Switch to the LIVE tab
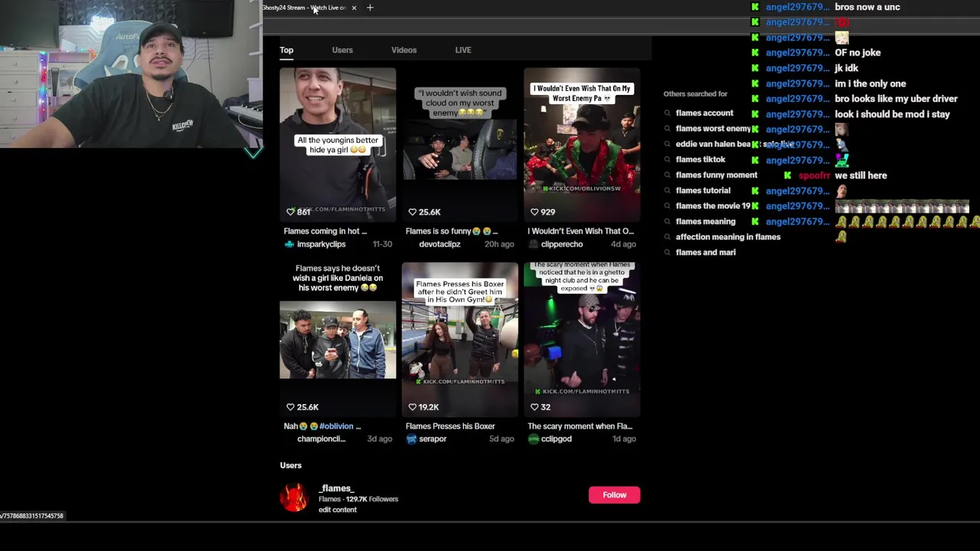This screenshot has height=551, width=980. click(463, 50)
